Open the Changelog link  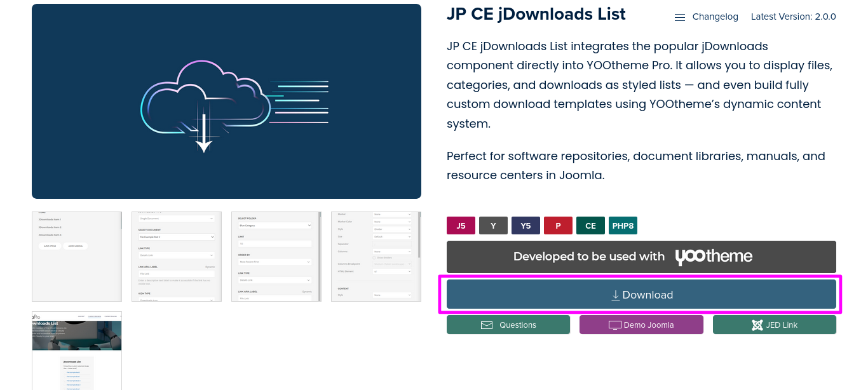[x=715, y=17]
